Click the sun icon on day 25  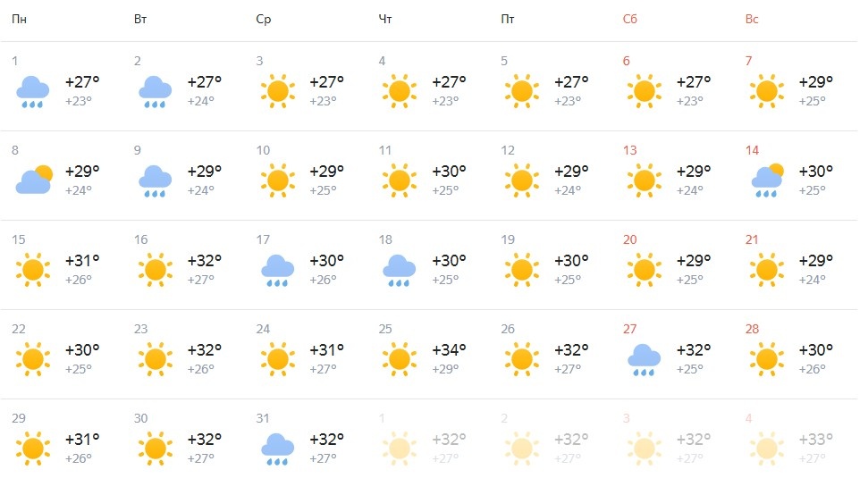(x=399, y=359)
